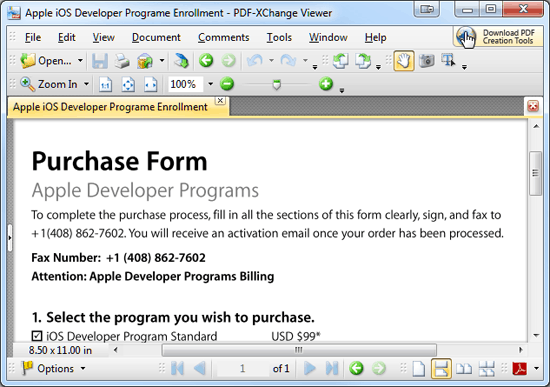The height and width of the screenshot is (387, 550).
Task: Go to first page icon
Action: pos(177,368)
